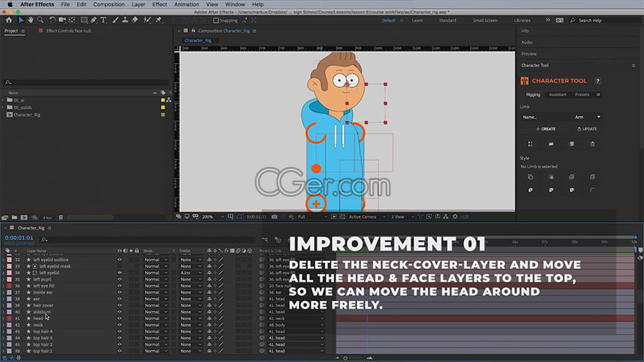Open the 200% magnification dropdown
This screenshot has width=644, height=362.
213,216
